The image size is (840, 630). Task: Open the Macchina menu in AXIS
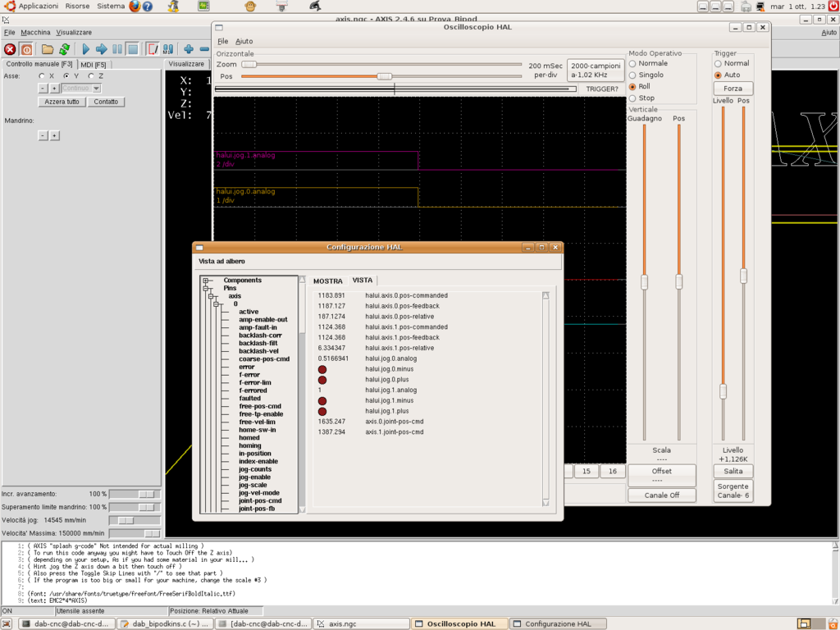35,33
